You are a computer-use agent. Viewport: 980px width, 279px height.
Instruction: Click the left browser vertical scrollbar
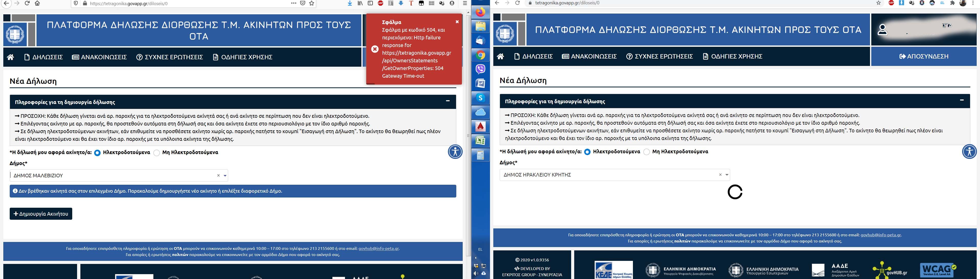click(x=468, y=135)
